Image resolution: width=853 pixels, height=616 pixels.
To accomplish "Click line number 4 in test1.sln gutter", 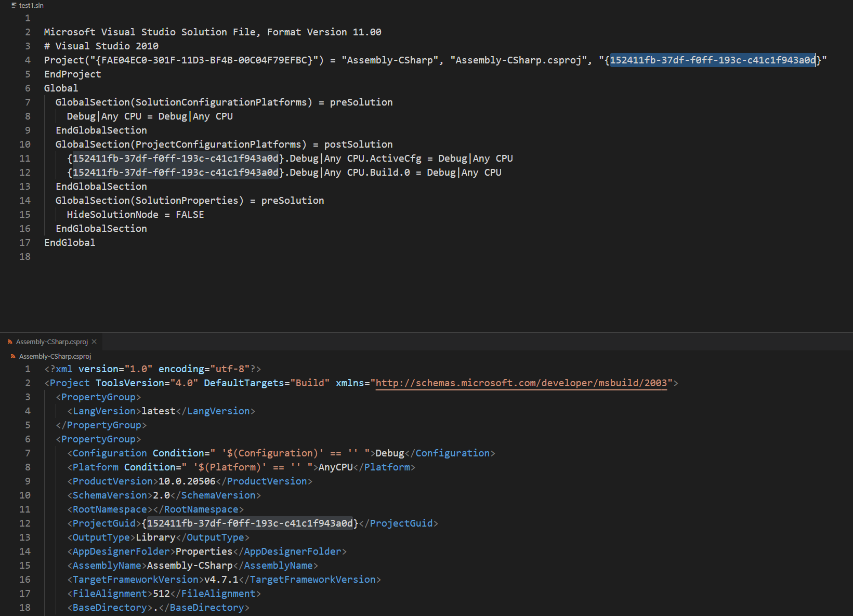I will coord(28,60).
